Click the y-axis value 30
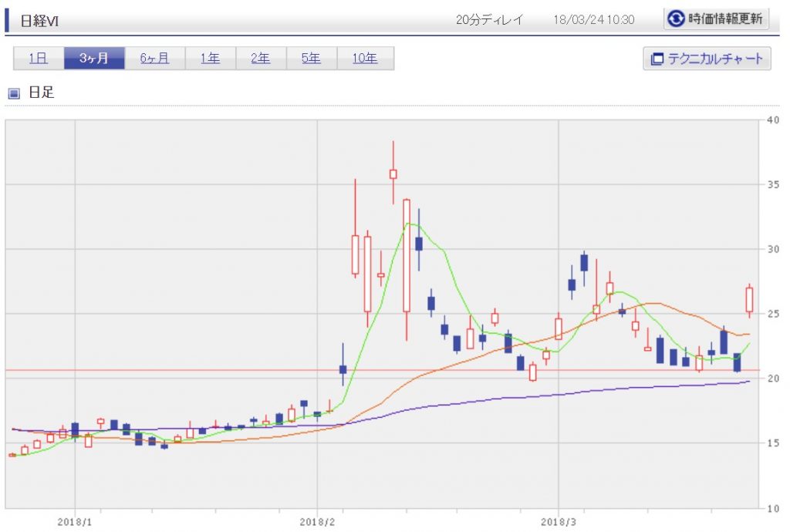Viewport: 790px width, 532px height. point(773,249)
